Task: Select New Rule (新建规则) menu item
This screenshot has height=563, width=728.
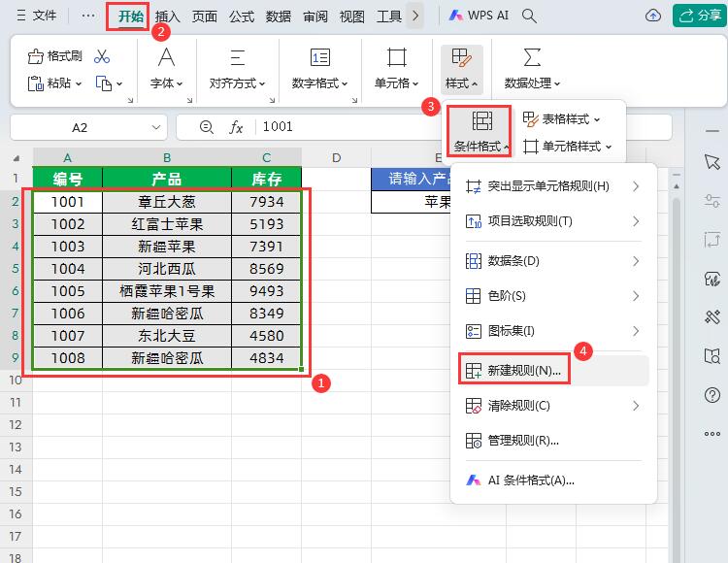Action: point(553,371)
